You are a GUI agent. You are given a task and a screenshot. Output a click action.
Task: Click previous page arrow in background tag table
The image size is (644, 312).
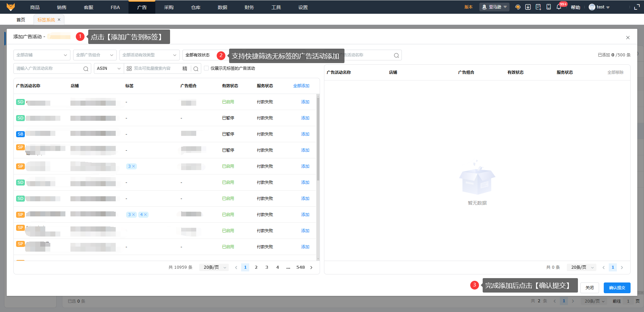click(x=555, y=301)
